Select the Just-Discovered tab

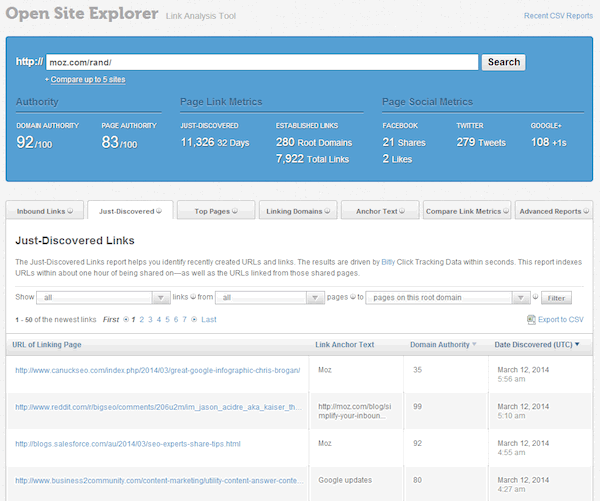(x=130, y=211)
